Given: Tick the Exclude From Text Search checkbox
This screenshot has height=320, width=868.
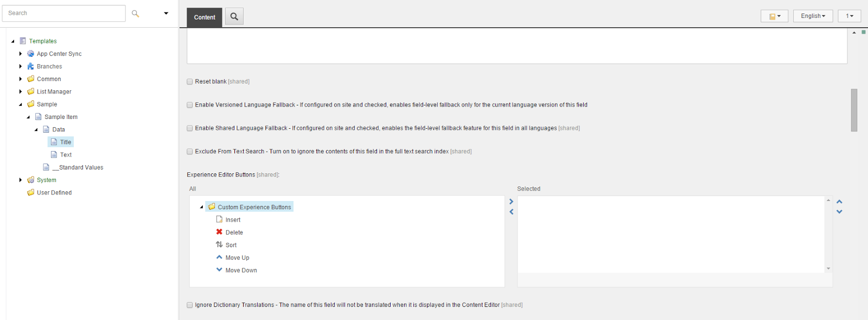Looking at the screenshot, I should point(190,152).
